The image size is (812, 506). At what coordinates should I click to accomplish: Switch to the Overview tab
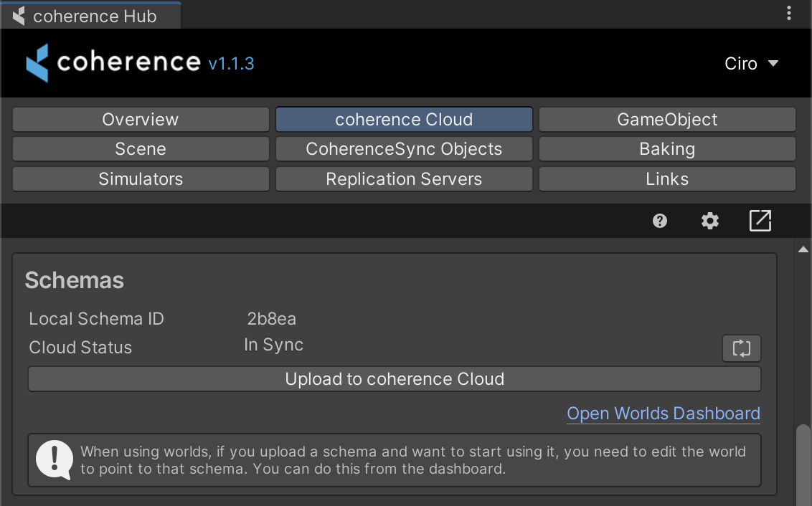[x=141, y=120]
